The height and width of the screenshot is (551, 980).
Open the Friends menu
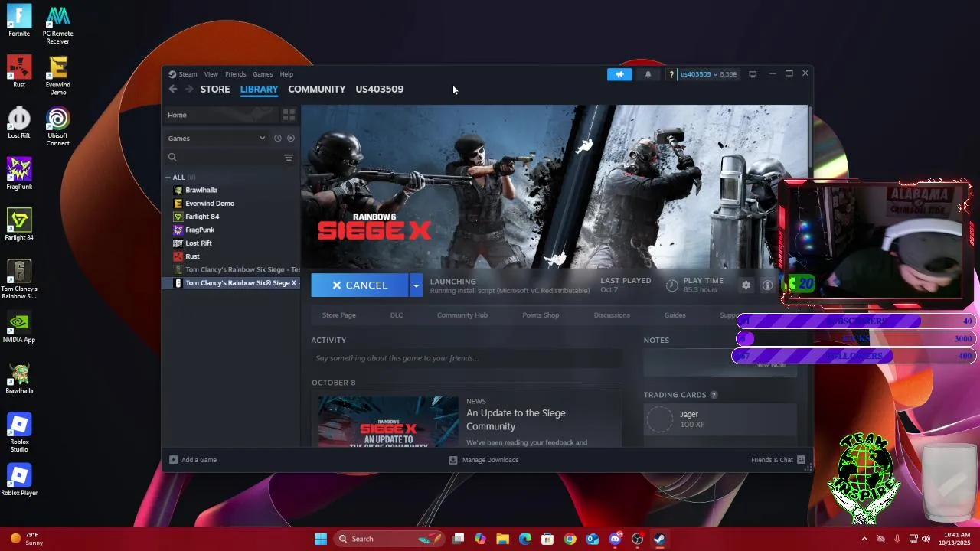tap(236, 74)
